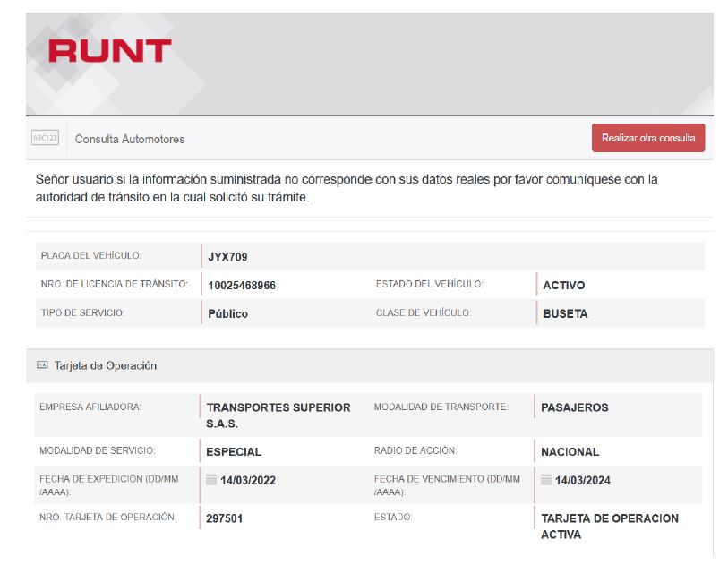This screenshot has height=565, width=728.
Task: Click the ESPECIAL service mode value
Action: click(x=234, y=452)
